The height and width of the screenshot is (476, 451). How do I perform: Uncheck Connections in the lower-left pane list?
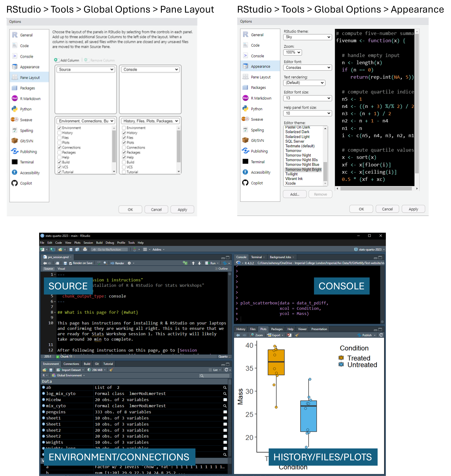(59, 147)
